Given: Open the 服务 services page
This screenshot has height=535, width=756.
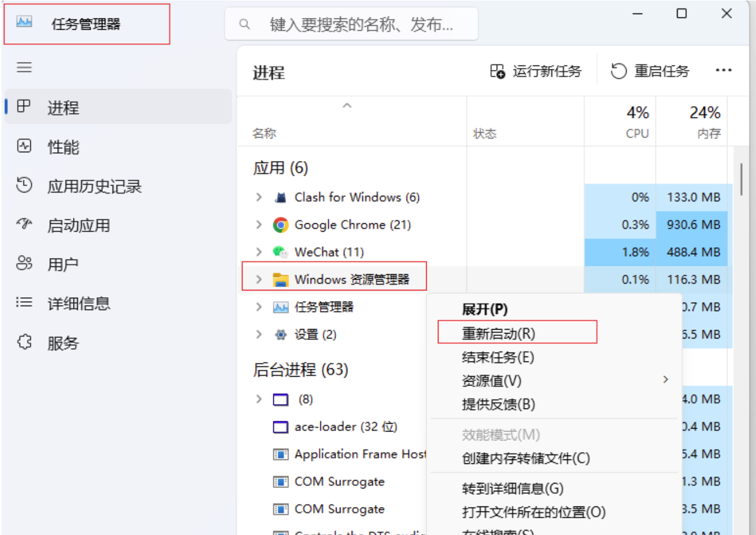Looking at the screenshot, I should tap(63, 342).
